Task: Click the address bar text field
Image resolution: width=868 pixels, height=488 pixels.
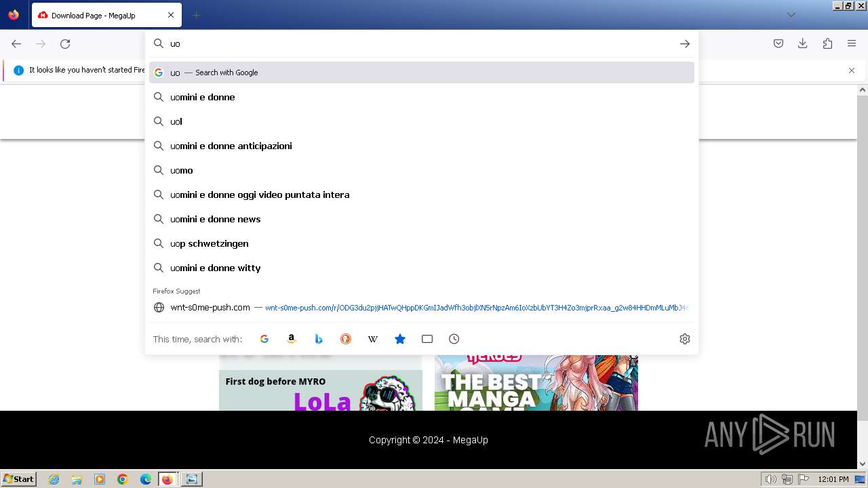Action: [x=420, y=43]
